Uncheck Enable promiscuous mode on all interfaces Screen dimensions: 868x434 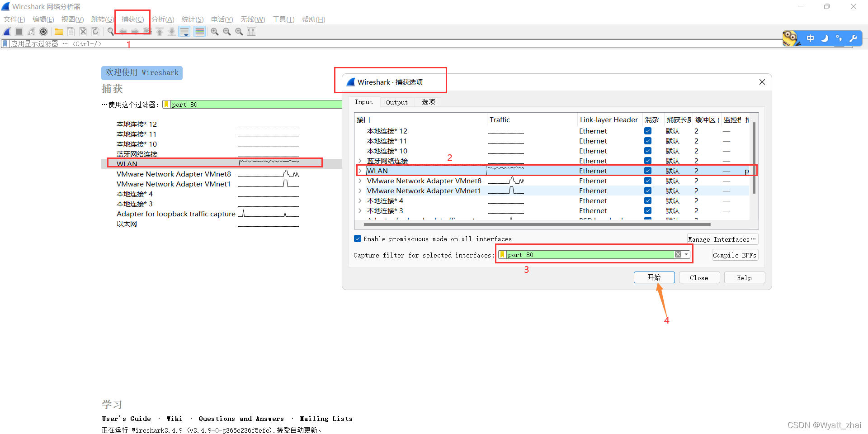click(358, 238)
